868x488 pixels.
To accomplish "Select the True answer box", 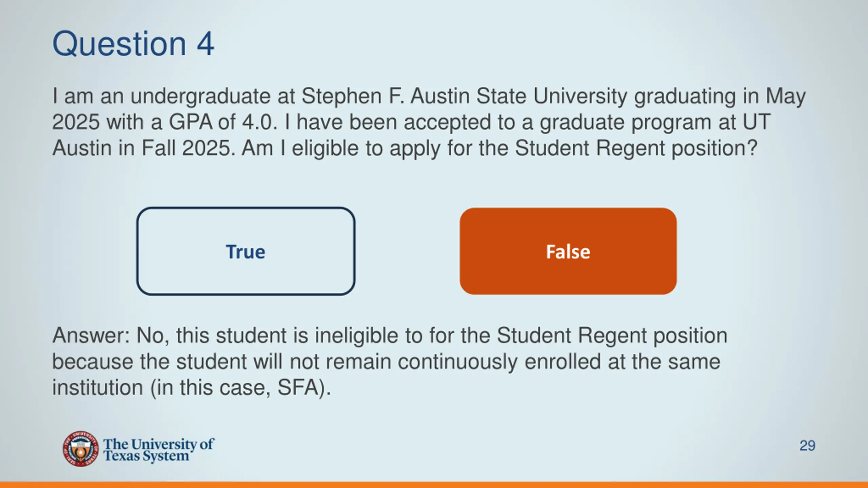I will [x=246, y=251].
